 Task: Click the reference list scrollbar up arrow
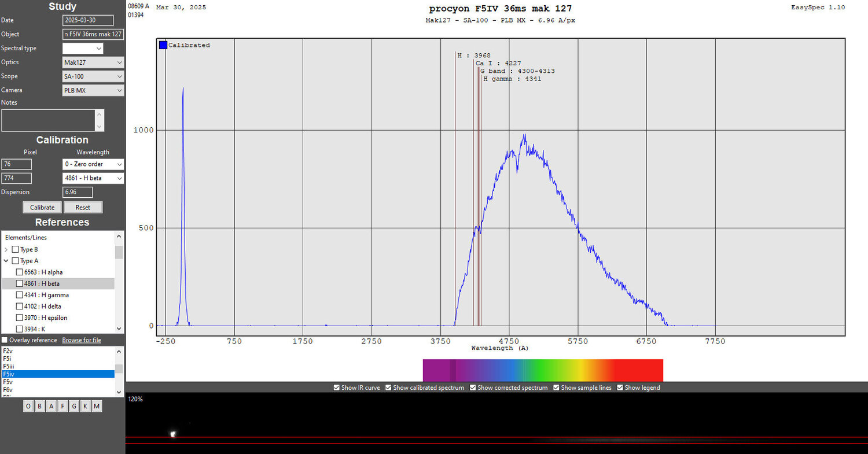pos(119,350)
